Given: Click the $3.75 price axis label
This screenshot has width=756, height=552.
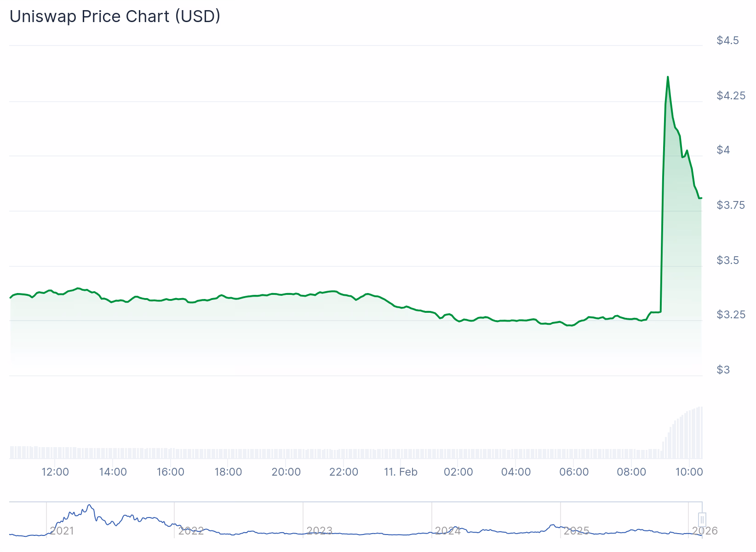Looking at the screenshot, I should point(730,205).
